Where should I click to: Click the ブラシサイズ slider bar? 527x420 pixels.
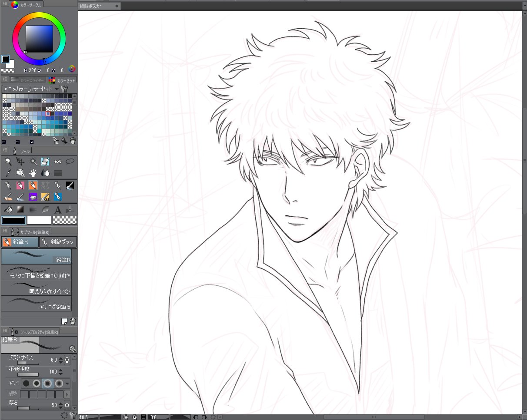coord(27,363)
